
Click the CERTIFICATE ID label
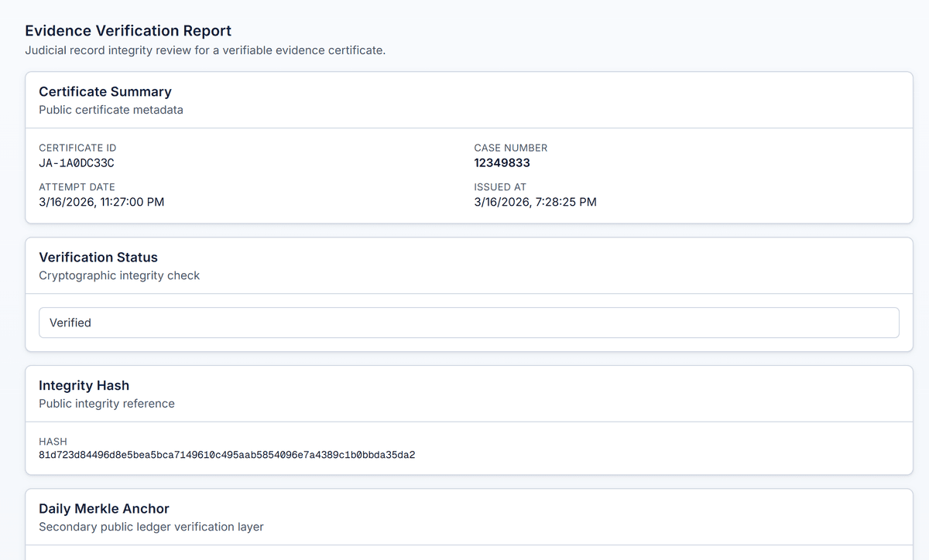pos(77,148)
